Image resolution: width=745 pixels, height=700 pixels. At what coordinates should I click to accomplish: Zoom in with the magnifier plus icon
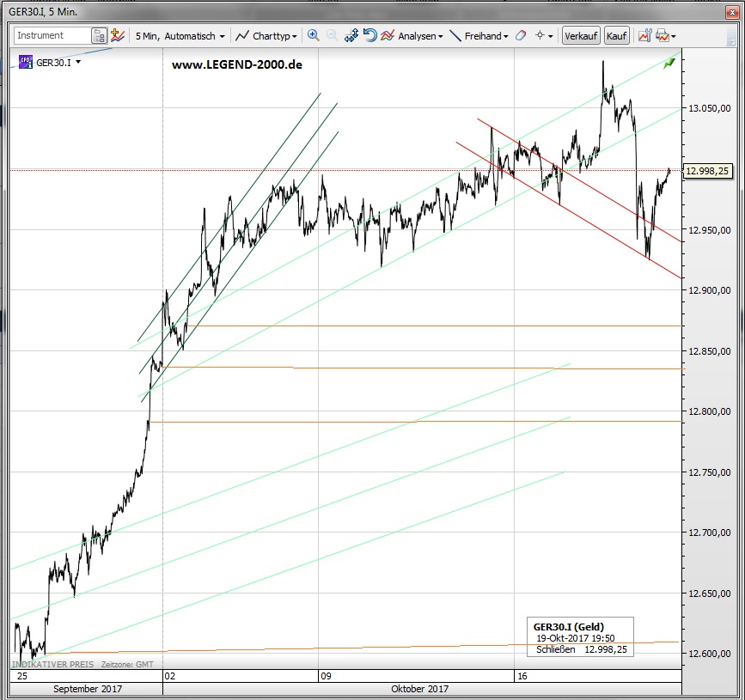pos(313,36)
